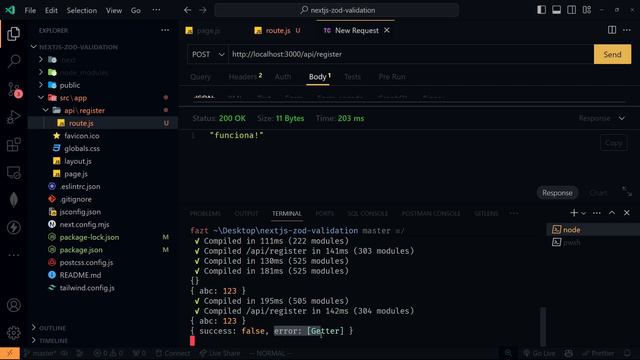The width and height of the screenshot is (640, 360).
Task: Open the Extensions view icon
Action: pos(13,144)
